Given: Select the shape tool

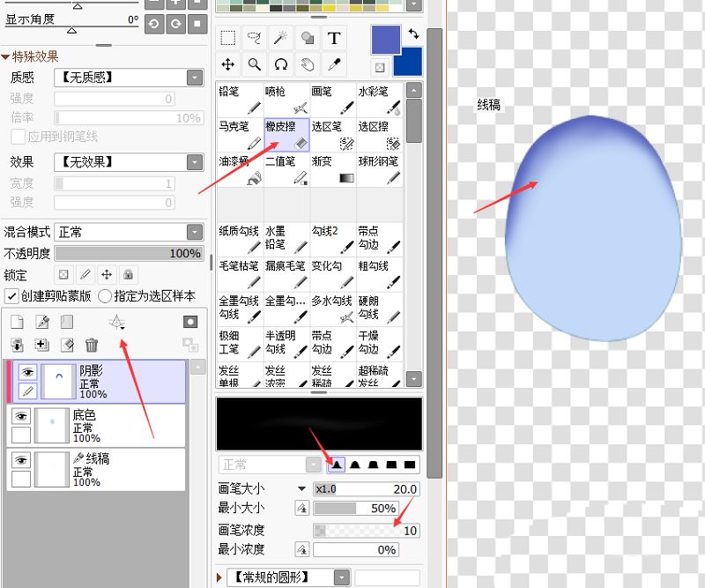Looking at the screenshot, I should pyautogui.click(x=307, y=38).
